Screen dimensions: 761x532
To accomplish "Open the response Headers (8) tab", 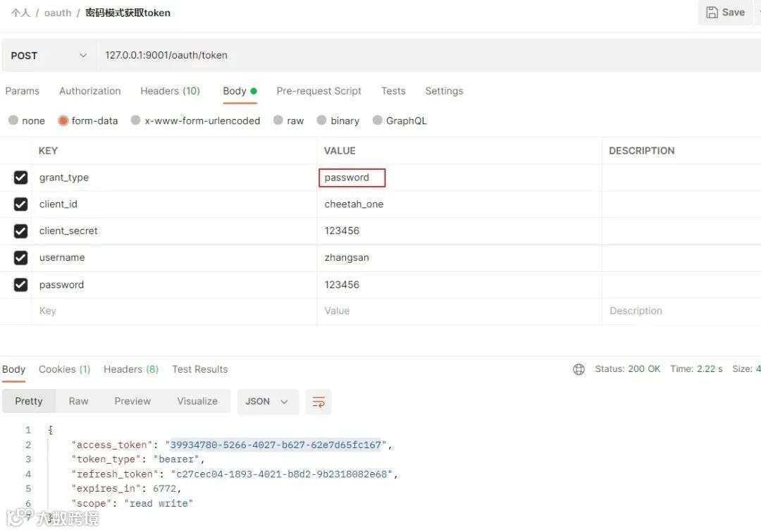I will click(131, 369).
